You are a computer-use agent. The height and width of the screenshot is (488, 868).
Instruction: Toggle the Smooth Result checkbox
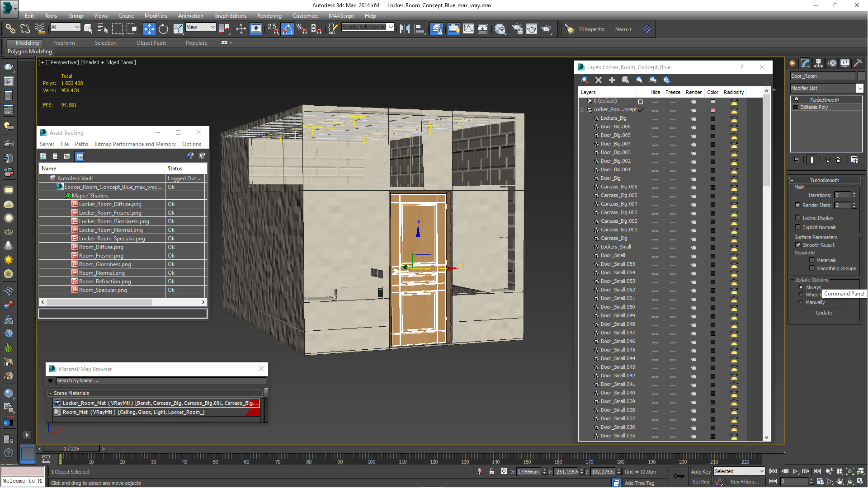(x=798, y=245)
